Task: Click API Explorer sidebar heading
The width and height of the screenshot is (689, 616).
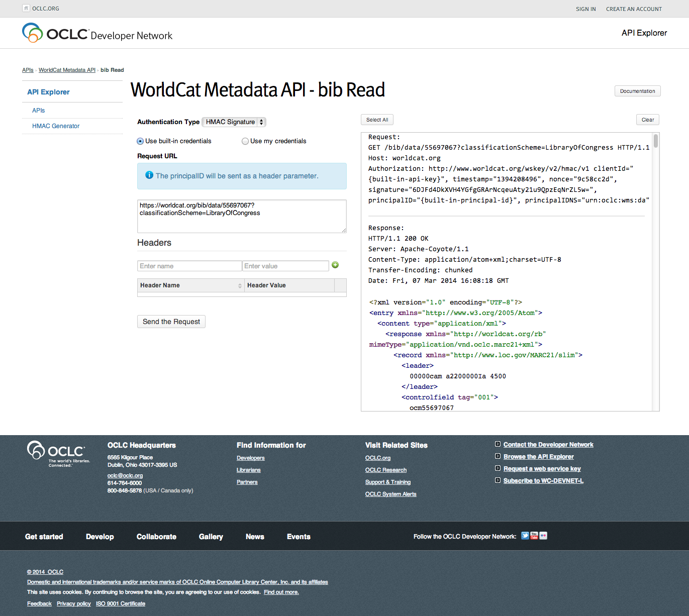Action: click(x=48, y=92)
